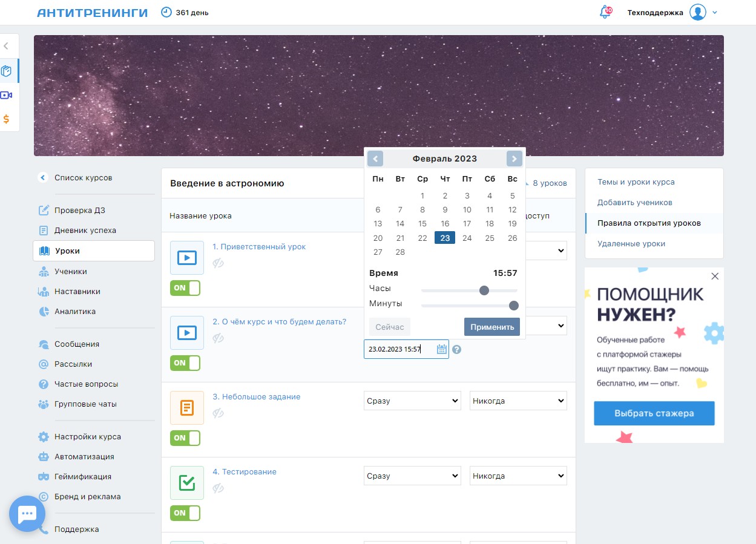Close the ПОМОЩНИК НУЖЕН advertisement banner
This screenshot has width=756, height=544.
point(715,276)
